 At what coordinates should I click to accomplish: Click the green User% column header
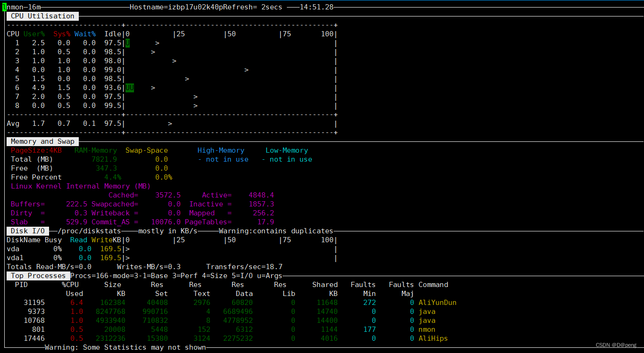pos(34,34)
